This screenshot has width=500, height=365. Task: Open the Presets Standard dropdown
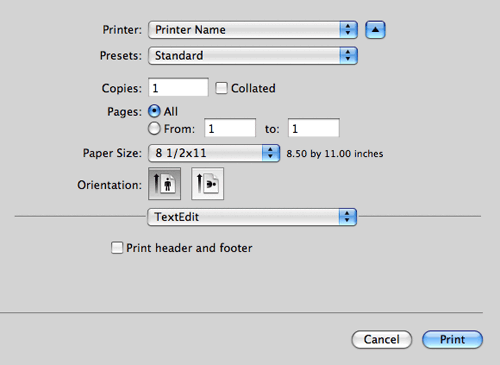tap(253, 55)
